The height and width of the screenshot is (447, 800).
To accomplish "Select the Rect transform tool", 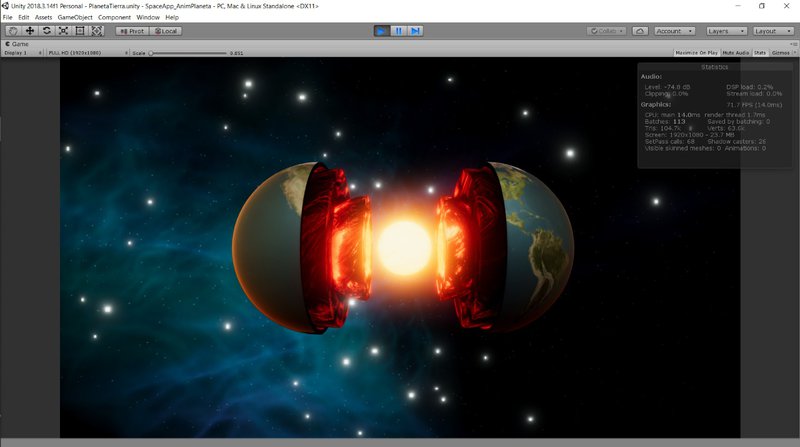I will pyautogui.click(x=80, y=31).
